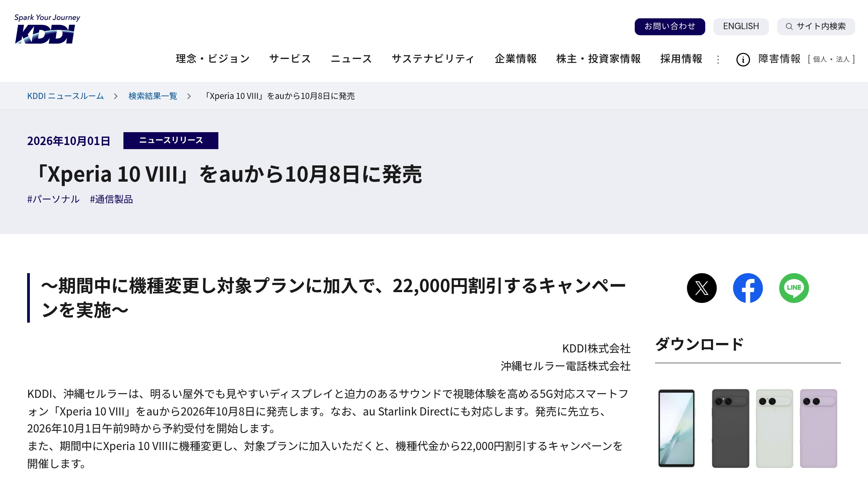Click the ダウンロード heading

[699, 344]
